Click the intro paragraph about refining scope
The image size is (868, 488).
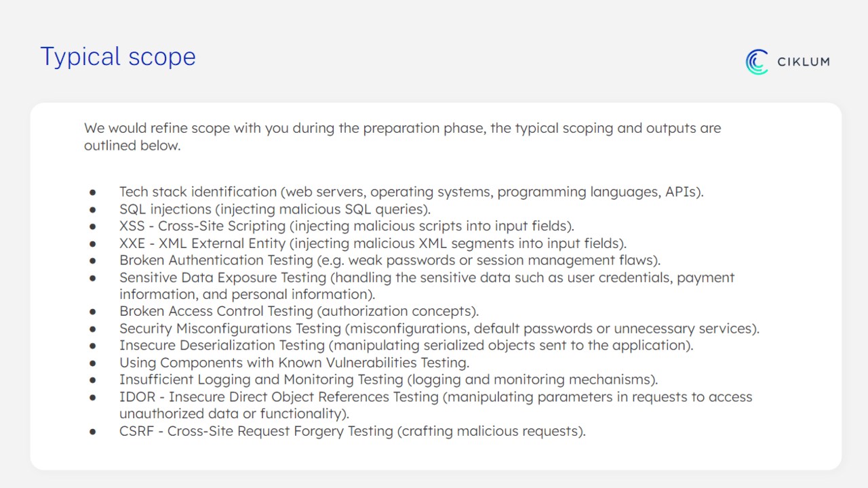[402, 136]
